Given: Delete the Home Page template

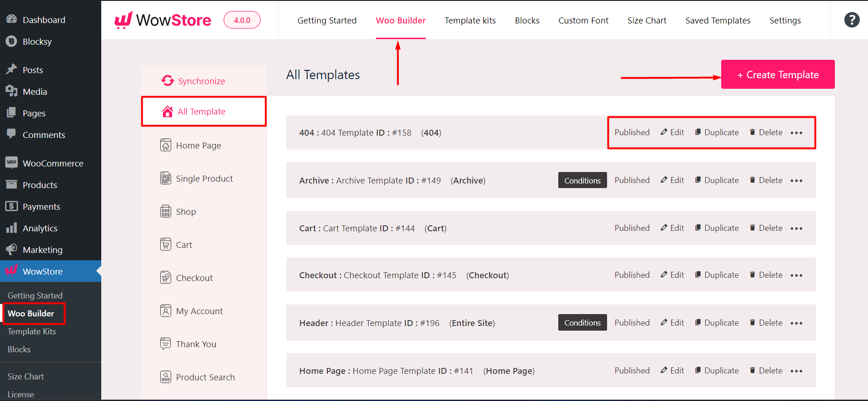Looking at the screenshot, I should (x=766, y=371).
